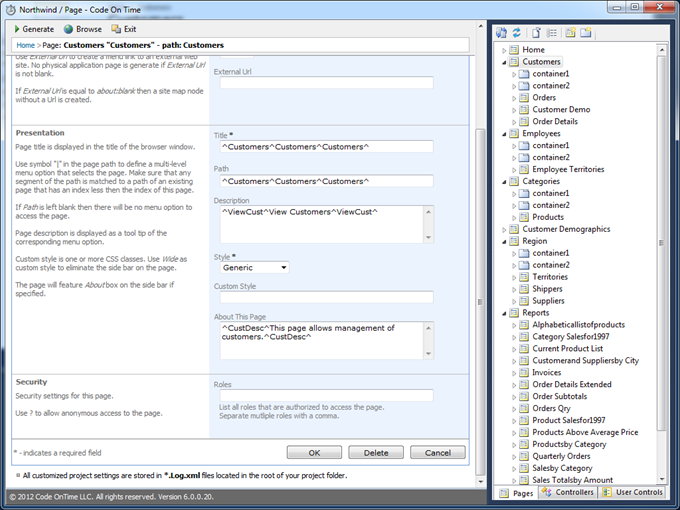
Task: Expand the Home node
Action: coord(504,50)
